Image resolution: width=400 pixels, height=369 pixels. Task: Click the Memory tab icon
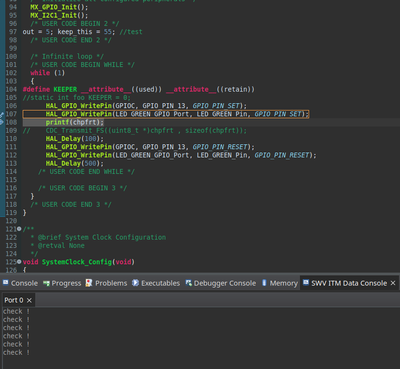pyautogui.click(x=264, y=283)
